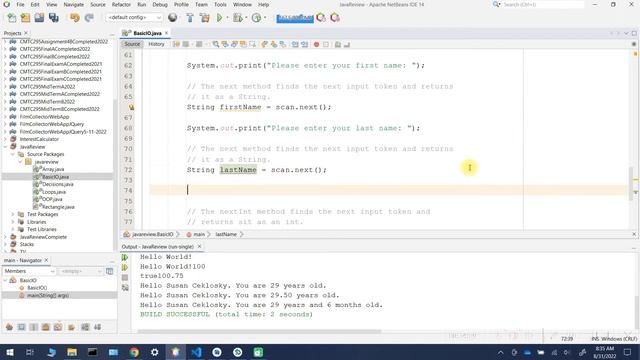This screenshot has width=640, height=360.
Task: Open the Refactor menu
Action: 121,4
